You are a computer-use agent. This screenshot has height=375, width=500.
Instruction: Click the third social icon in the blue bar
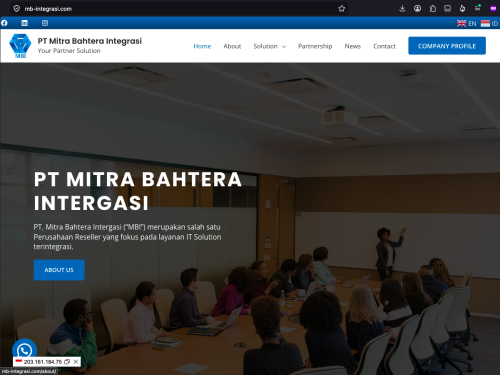pos(45,23)
